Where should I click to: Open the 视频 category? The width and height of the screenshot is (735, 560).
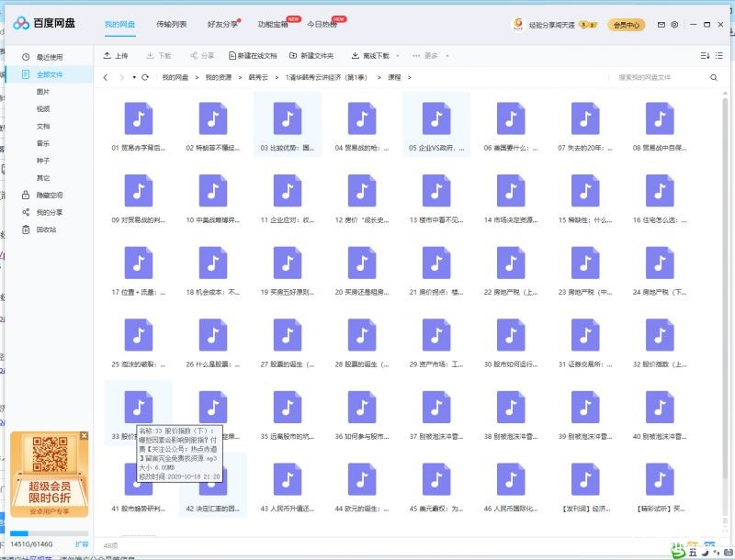pos(42,108)
